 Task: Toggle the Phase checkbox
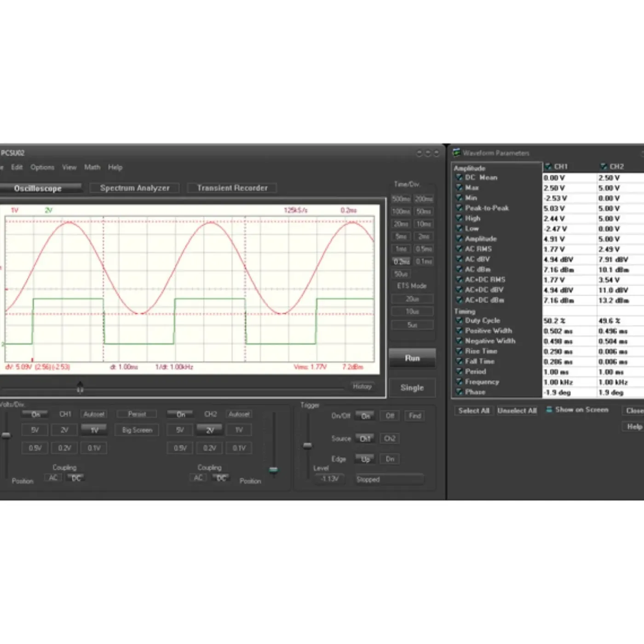click(x=459, y=391)
